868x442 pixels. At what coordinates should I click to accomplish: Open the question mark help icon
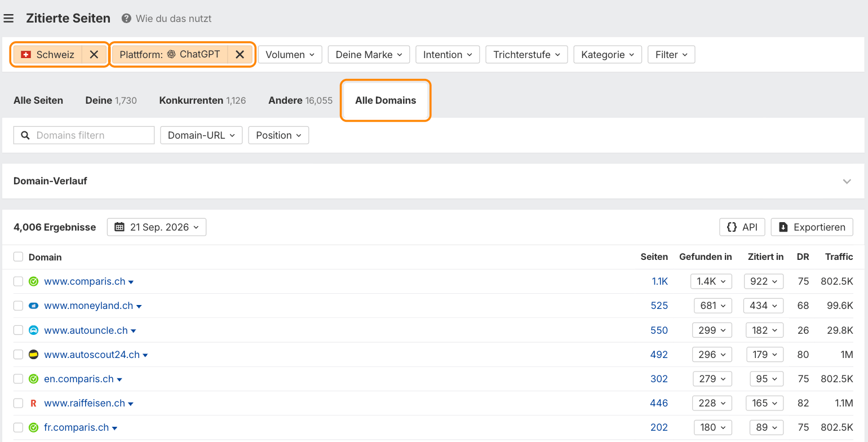[126, 19]
